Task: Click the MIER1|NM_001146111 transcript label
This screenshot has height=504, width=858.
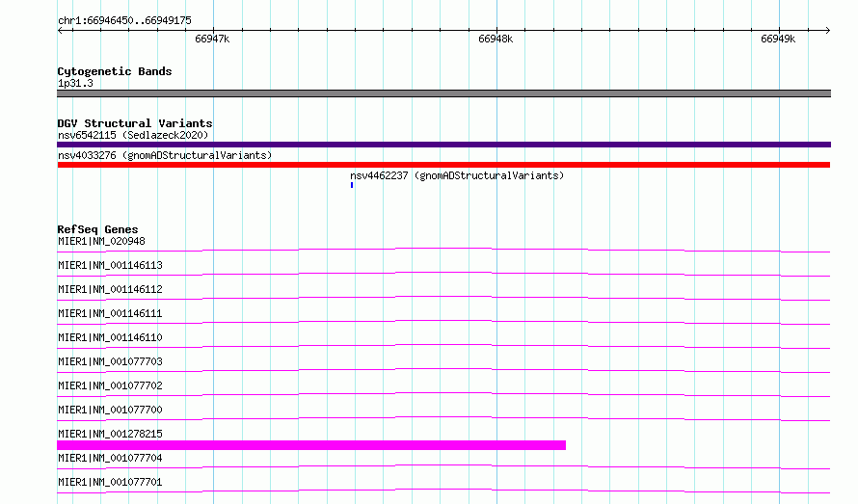Action: pyautogui.click(x=110, y=313)
